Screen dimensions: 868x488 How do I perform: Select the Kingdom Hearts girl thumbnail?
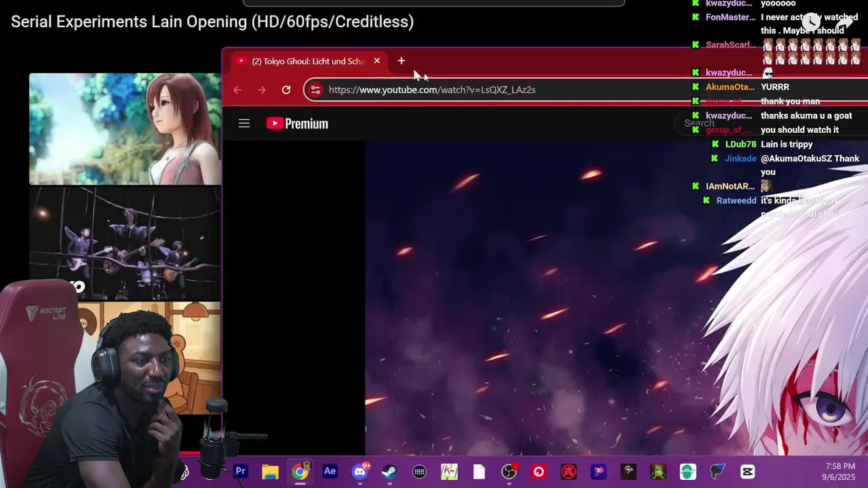tap(125, 128)
